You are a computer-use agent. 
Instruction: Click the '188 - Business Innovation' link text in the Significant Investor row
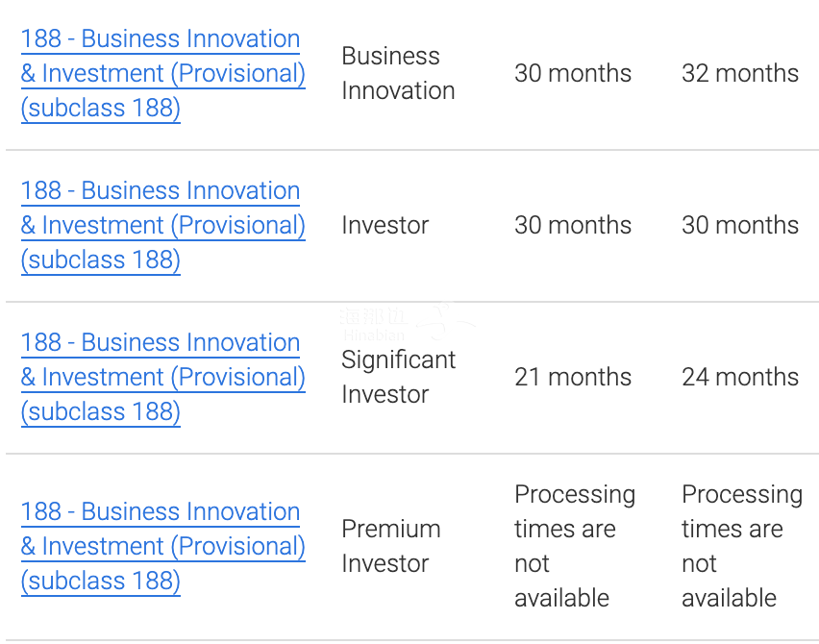[161, 342]
